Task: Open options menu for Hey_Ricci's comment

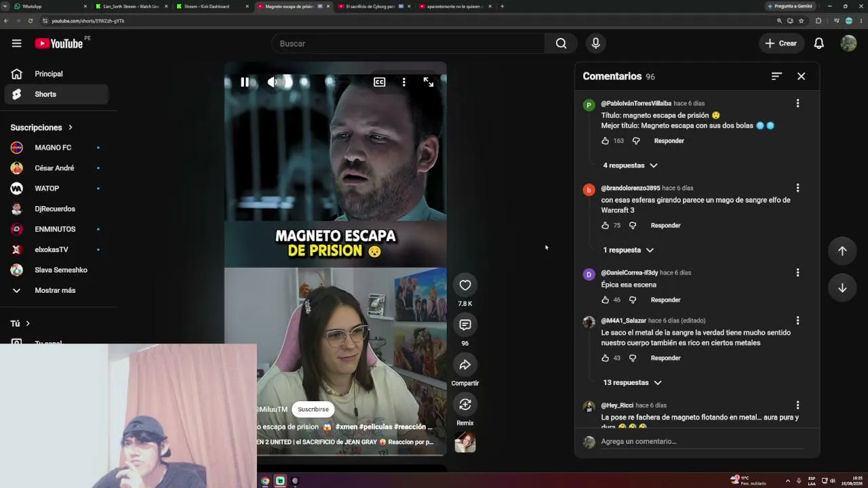Action: [797, 405]
